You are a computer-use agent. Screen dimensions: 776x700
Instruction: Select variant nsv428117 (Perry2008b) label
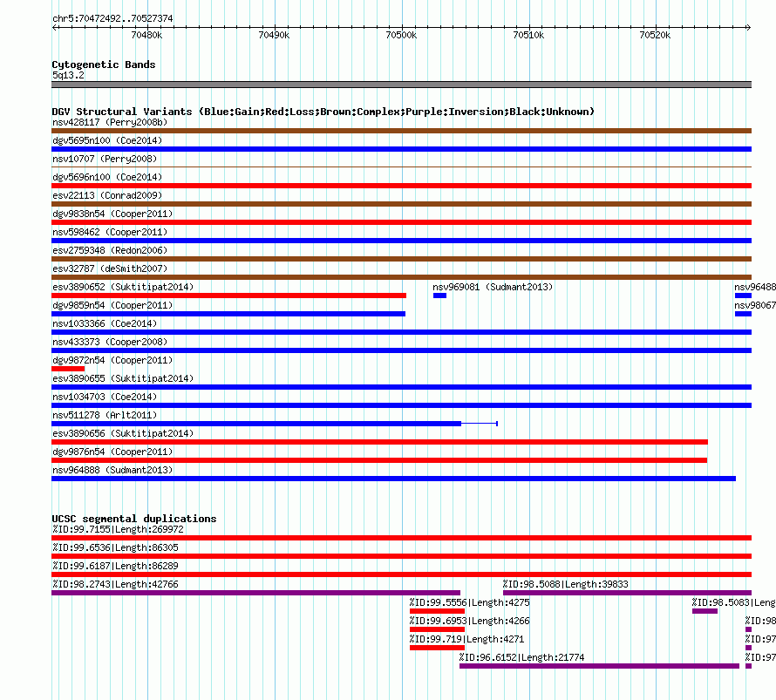point(110,122)
